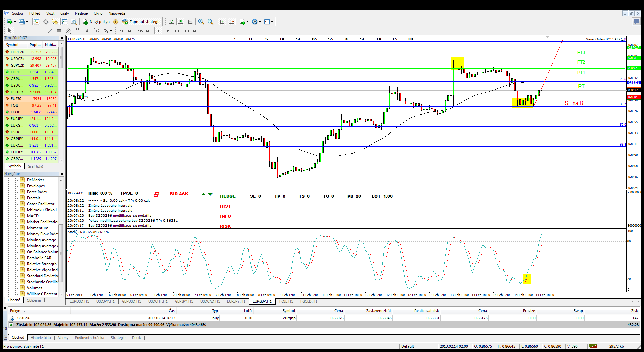Click the HIST label on chart panel

225,206
